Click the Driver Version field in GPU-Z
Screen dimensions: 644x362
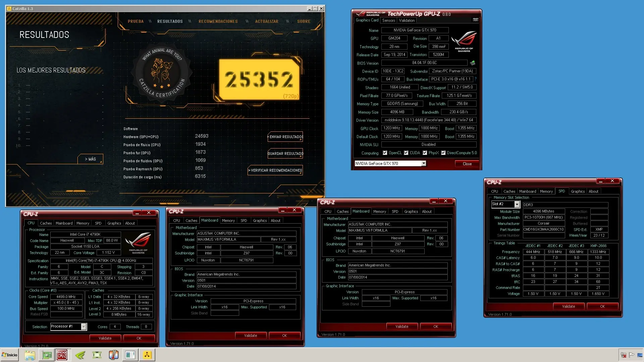(429, 120)
